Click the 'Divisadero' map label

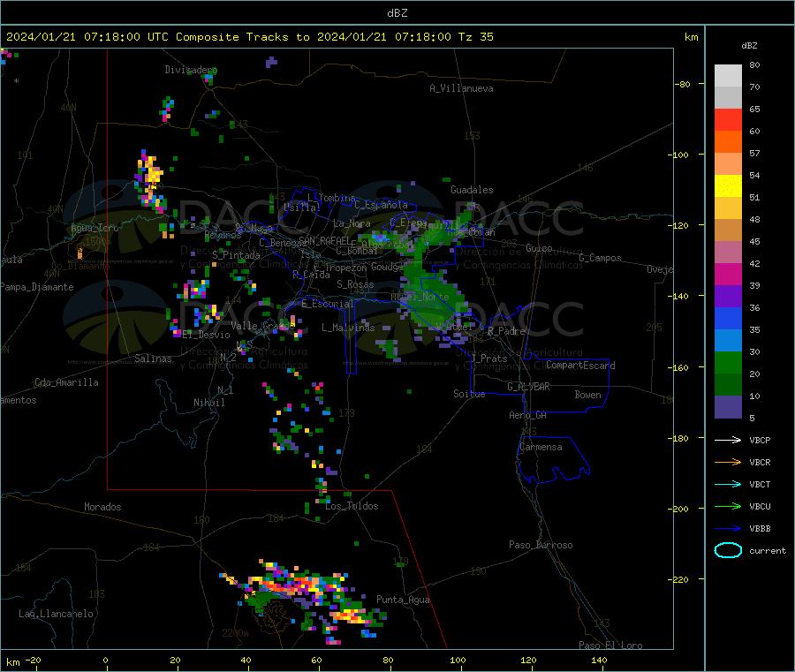[x=191, y=70]
